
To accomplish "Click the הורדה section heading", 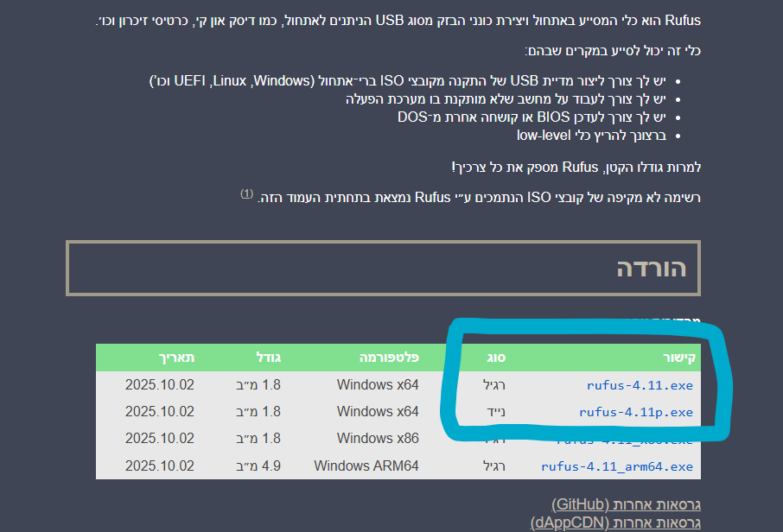I will (x=651, y=268).
